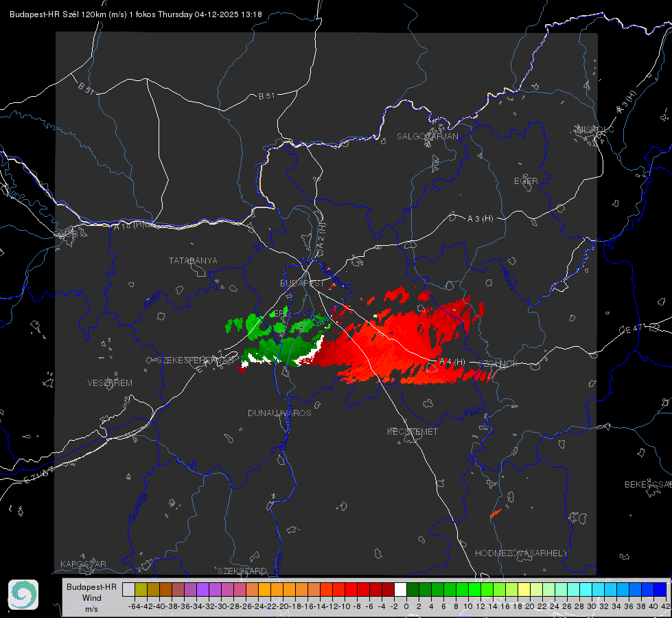This screenshot has width=672, height=618.
Task: Select the BUDAPEST city label
Action: coord(302,283)
